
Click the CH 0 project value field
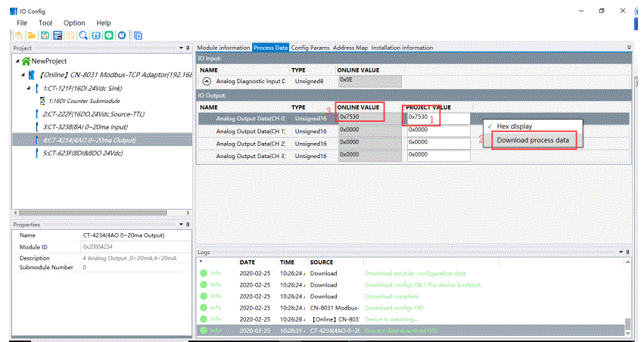pyautogui.click(x=438, y=119)
